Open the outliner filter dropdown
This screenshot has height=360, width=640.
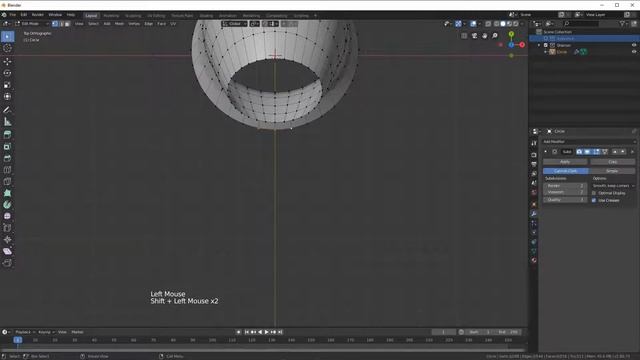(x=623, y=24)
